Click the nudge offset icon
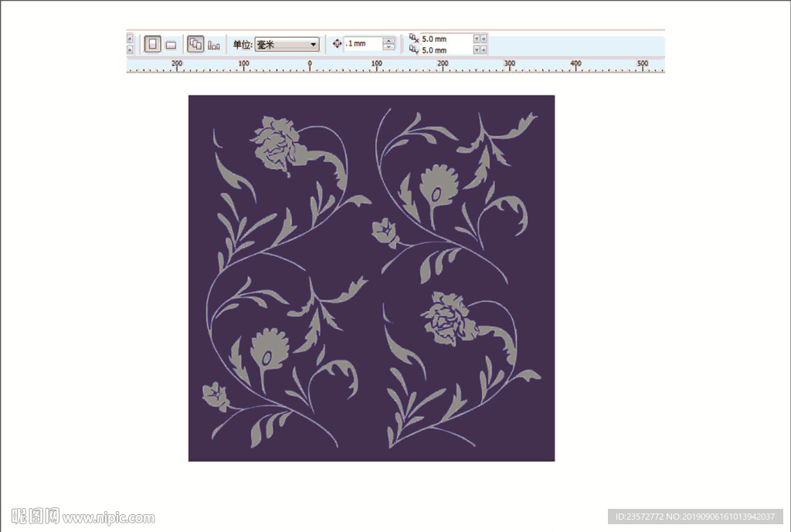The width and height of the screenshot is (791, 532). (337, 44)
